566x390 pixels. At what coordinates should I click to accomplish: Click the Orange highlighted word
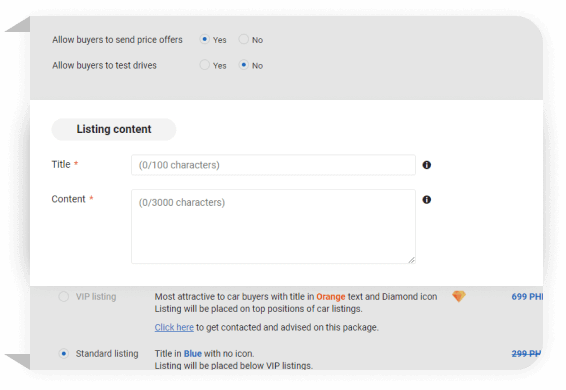(331, 297)
